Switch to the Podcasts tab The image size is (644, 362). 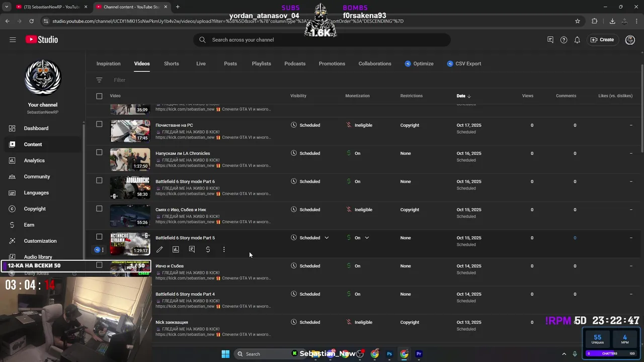tap(295, 64)
